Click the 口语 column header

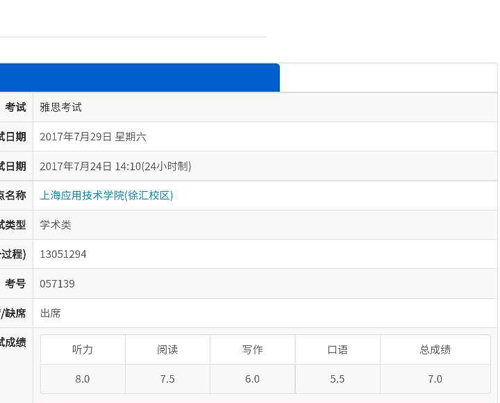pyautogui.click(x=338, y=350)
